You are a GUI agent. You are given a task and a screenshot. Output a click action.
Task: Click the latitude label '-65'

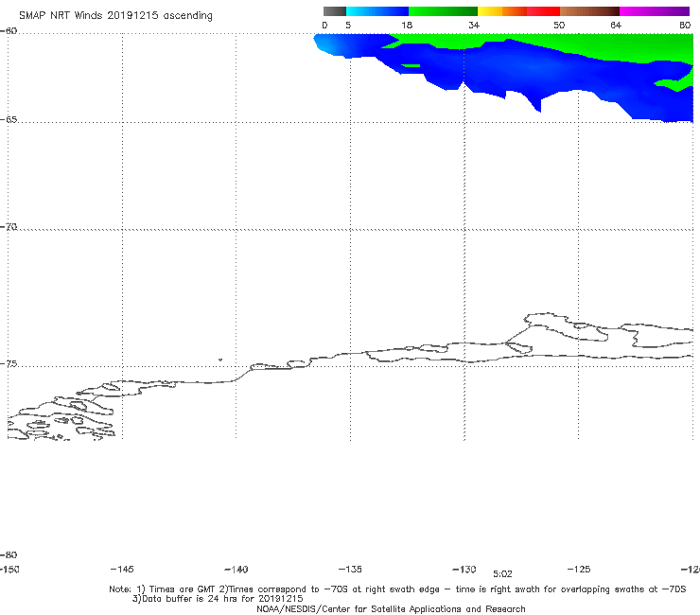tap(9, 119)
